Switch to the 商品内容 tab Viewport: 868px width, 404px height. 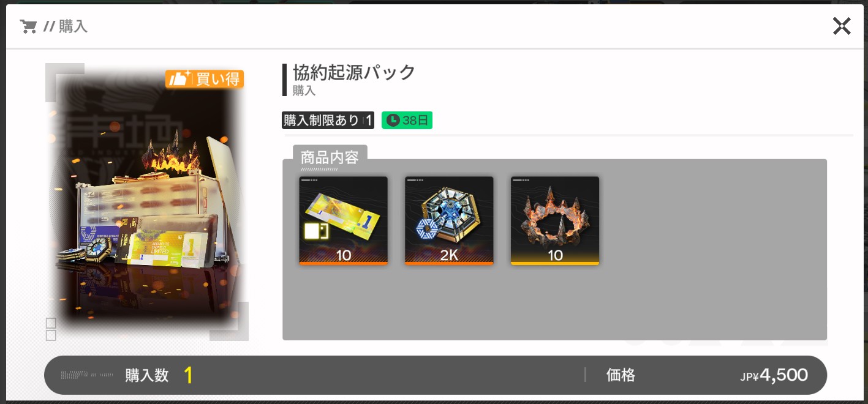coord(330,157)
